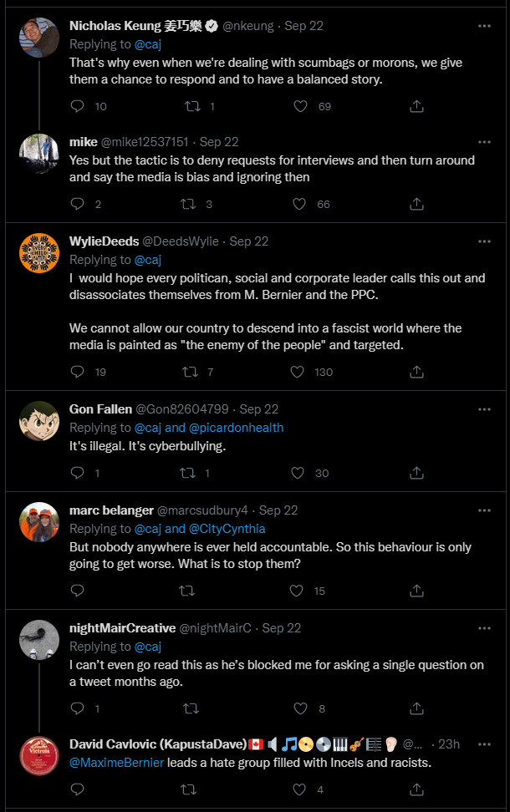Open Gon Fallen's anime profile avatar
Screen dimensions: 510x812
[x=39, y=420]
